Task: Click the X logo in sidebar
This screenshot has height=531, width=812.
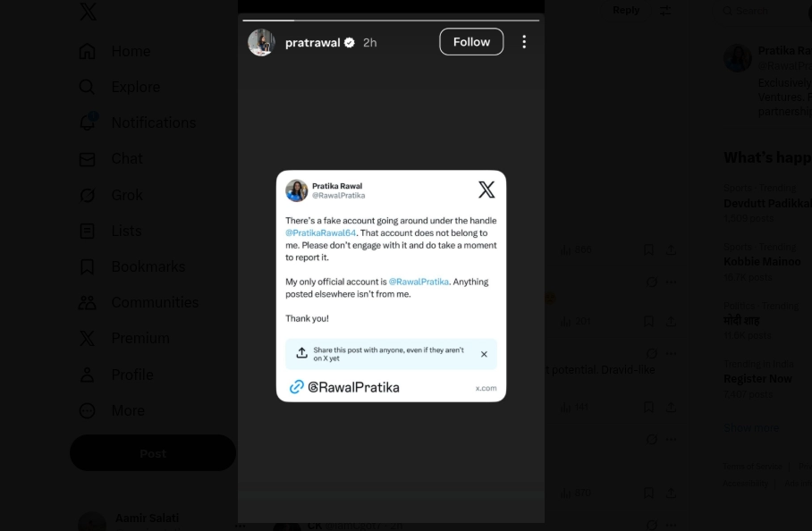Action: (88, 13)
